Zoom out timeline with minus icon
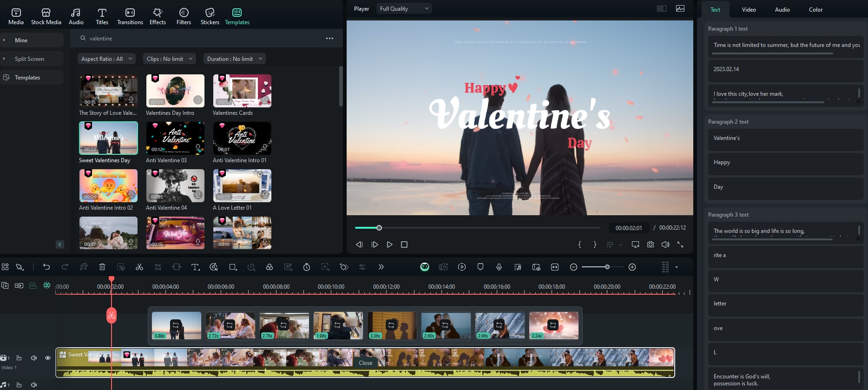 coord(573,267)
